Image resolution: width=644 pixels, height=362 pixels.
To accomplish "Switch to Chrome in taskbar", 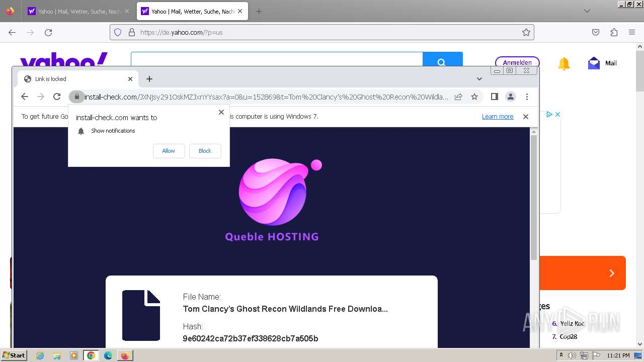I will pyautogui.click(x=91, y=355).
